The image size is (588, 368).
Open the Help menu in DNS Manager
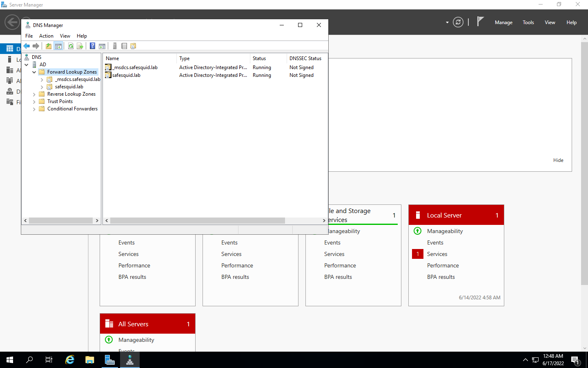(82, 36)
